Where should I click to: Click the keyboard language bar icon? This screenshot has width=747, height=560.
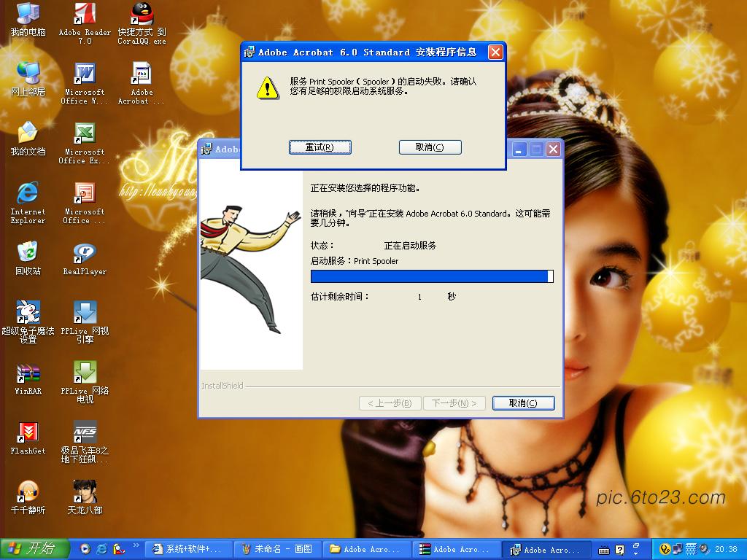pos(603,551)
